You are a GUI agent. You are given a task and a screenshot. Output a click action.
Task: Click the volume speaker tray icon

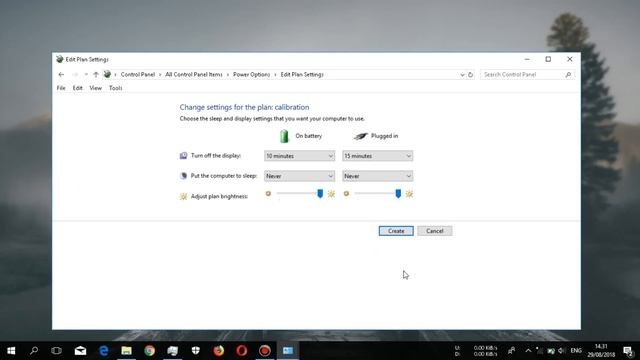pos(562,351)
